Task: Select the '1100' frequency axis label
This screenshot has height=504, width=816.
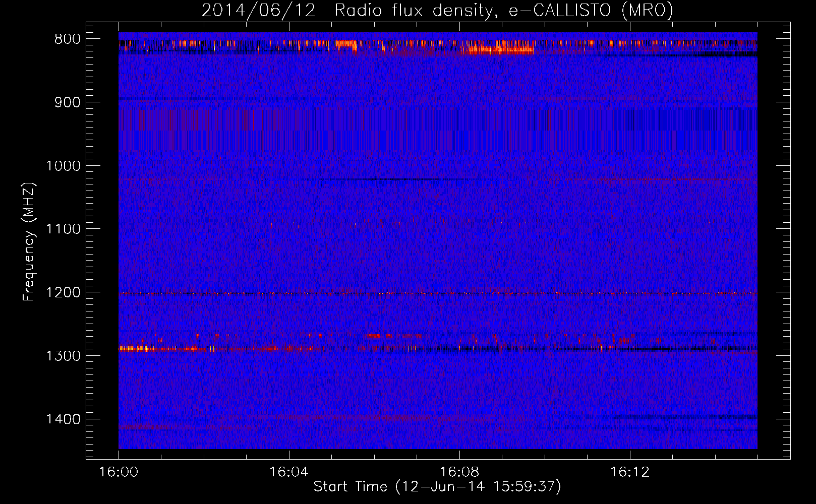Action: coord(63,229)
